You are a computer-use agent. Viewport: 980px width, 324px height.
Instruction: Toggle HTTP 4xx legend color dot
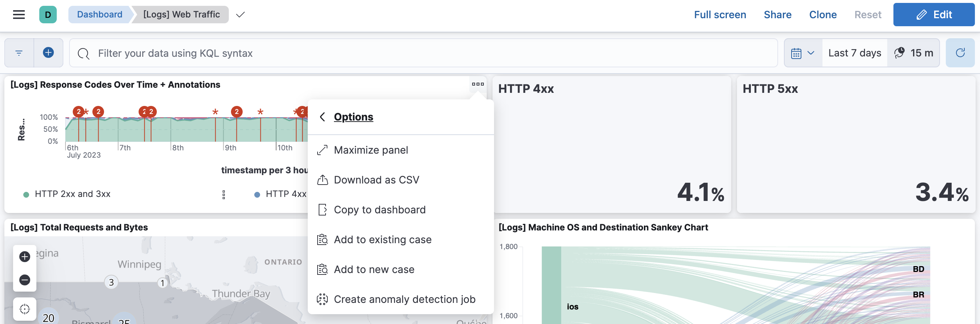(x=257, y=194)
